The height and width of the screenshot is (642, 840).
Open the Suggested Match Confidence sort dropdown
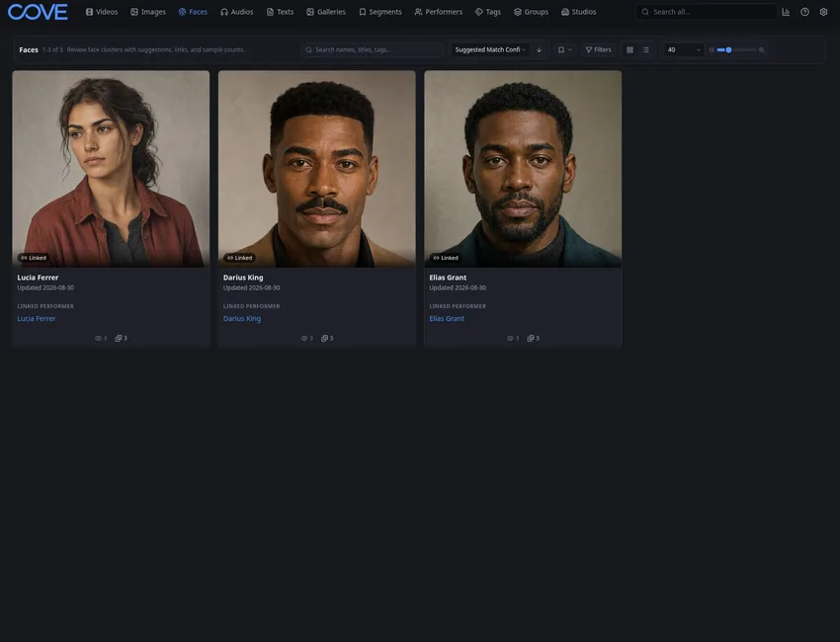(489, 49)
